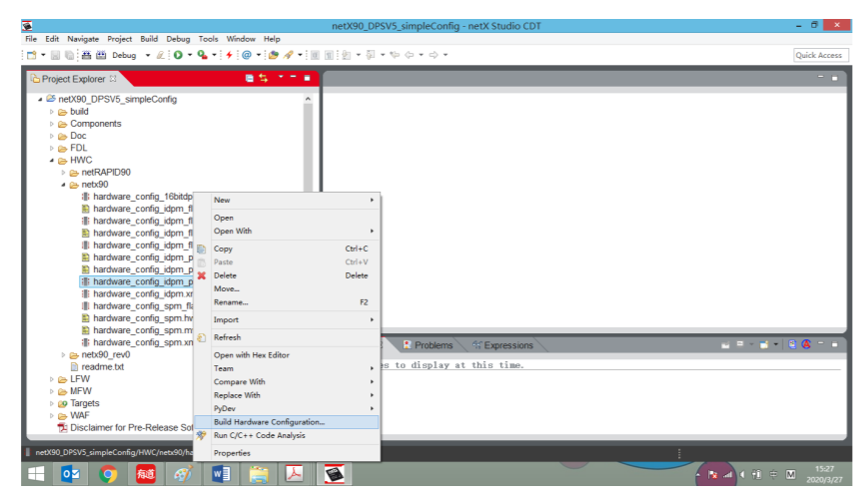The width and height of the screenshot is (866, 504).
Task: Collapse the netx90 folder
Action: pyautogui.click(x=64, y=185)
